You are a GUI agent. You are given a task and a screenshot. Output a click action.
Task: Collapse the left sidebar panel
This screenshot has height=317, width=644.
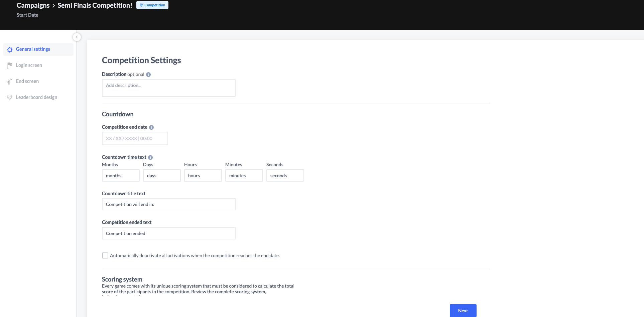tap(77, 37)
